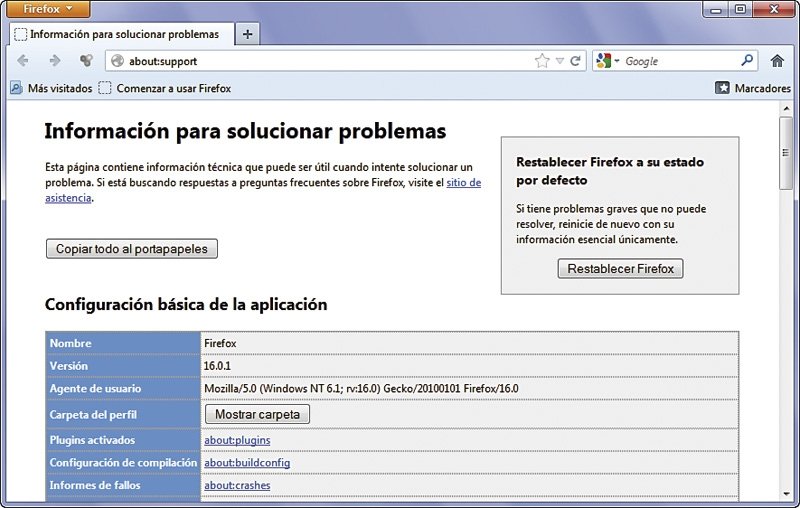Viewport: 800px width, 508px height.
Task: Minimize the Firefox window
Action: pyautogui.click(x=715, y=9)
